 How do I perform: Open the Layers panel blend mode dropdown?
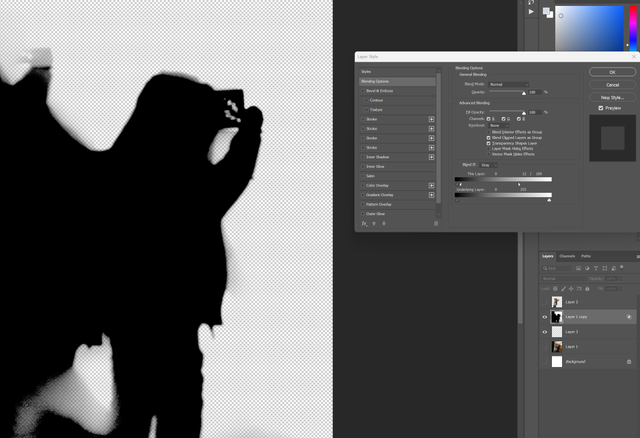click(x=564, y=279)
